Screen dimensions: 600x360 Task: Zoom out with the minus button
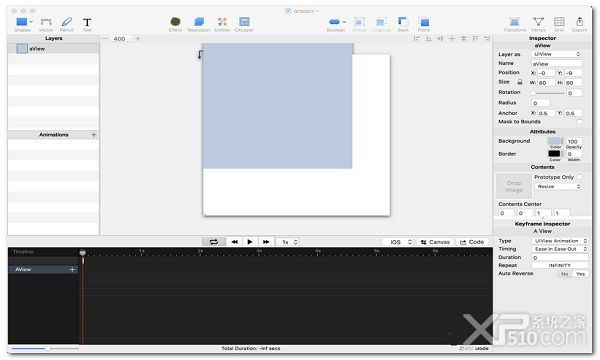pos(105,38)
